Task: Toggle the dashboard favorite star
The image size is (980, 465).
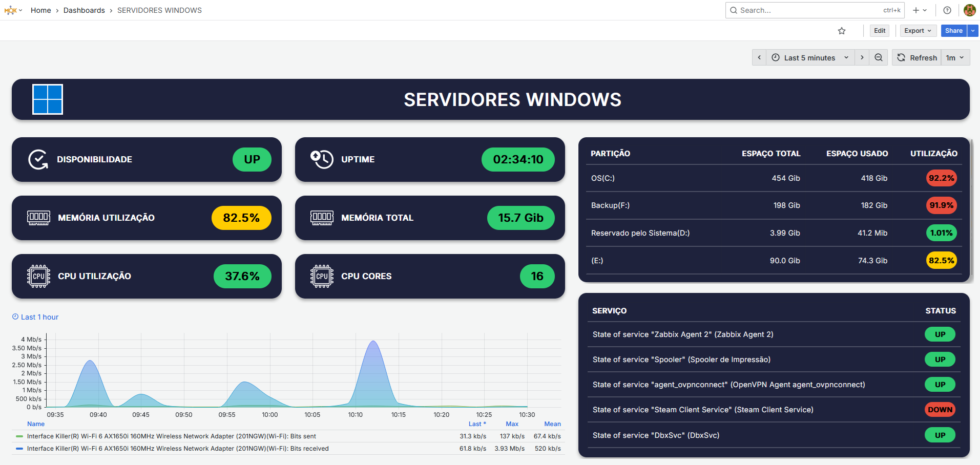Action: (841, 31)
